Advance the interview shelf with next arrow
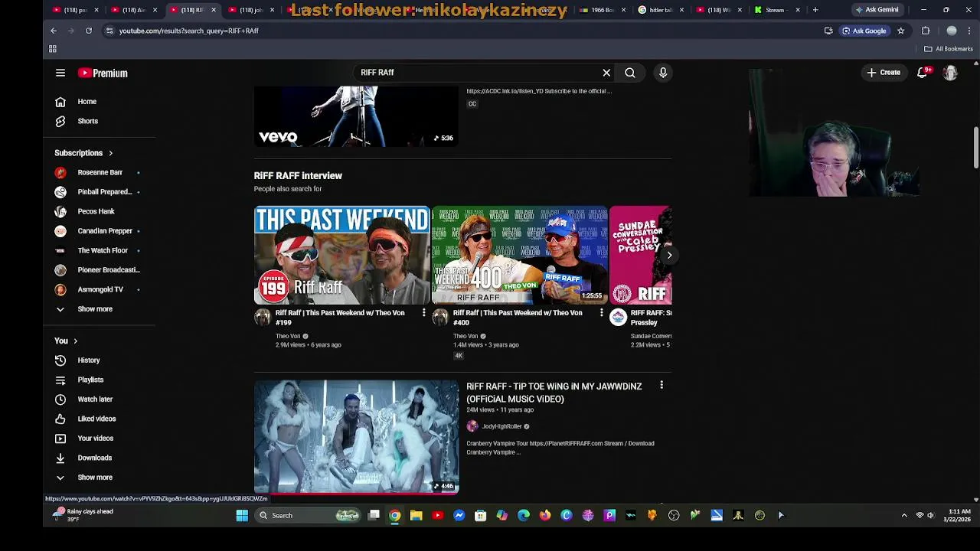980x551 pixels. (x=669, y=256)
